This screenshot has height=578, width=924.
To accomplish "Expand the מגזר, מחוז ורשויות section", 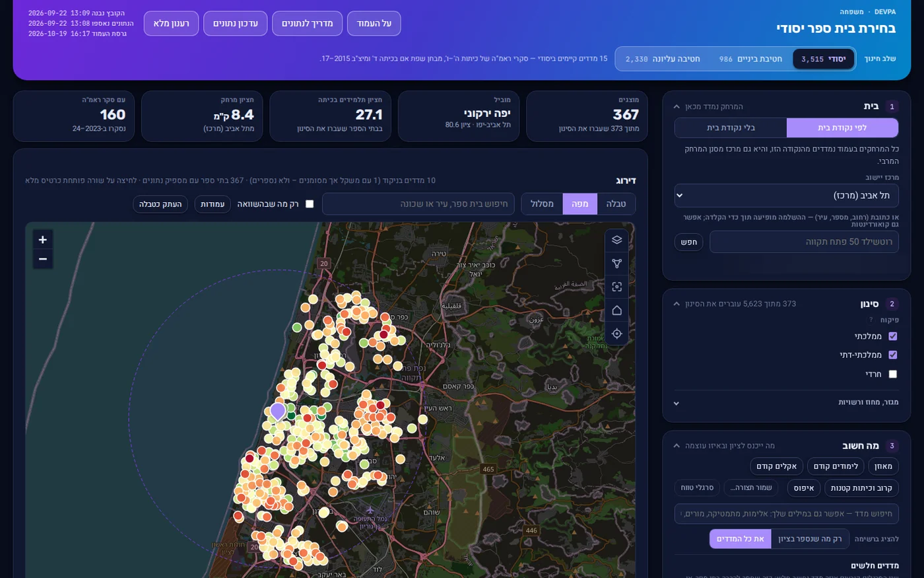I will 786,402.
